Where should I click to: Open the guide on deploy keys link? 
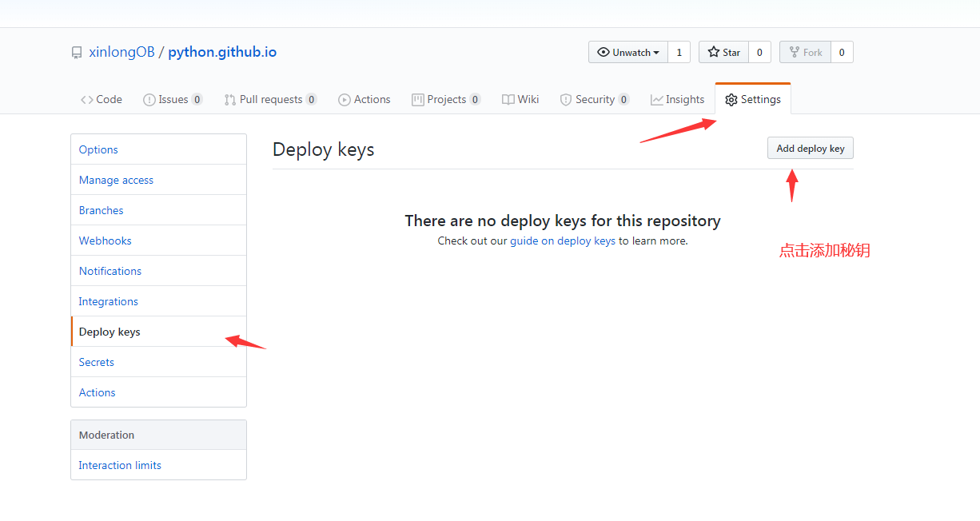(563, 241)
